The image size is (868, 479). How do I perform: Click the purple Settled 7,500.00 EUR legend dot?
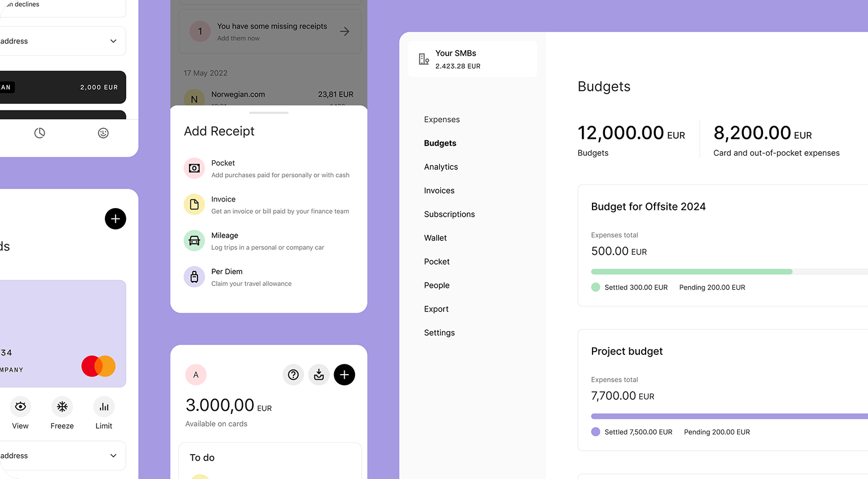click(x=595, y=432)
